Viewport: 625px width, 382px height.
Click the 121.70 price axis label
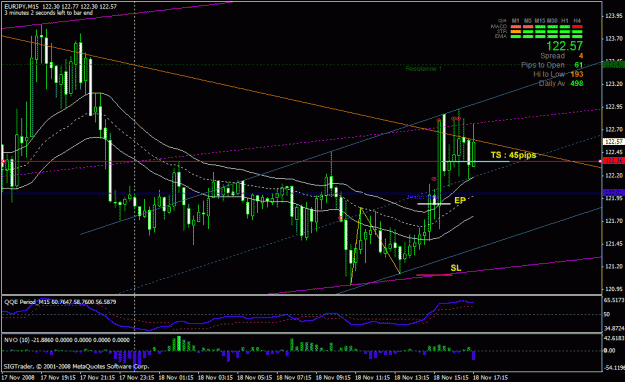(x=614, y=221)
